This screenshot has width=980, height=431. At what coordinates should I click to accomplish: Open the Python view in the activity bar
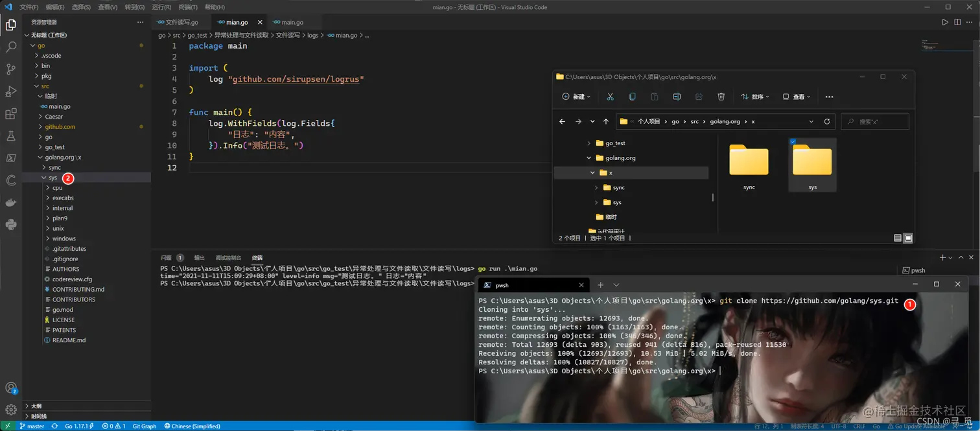(x=11, y=225)
